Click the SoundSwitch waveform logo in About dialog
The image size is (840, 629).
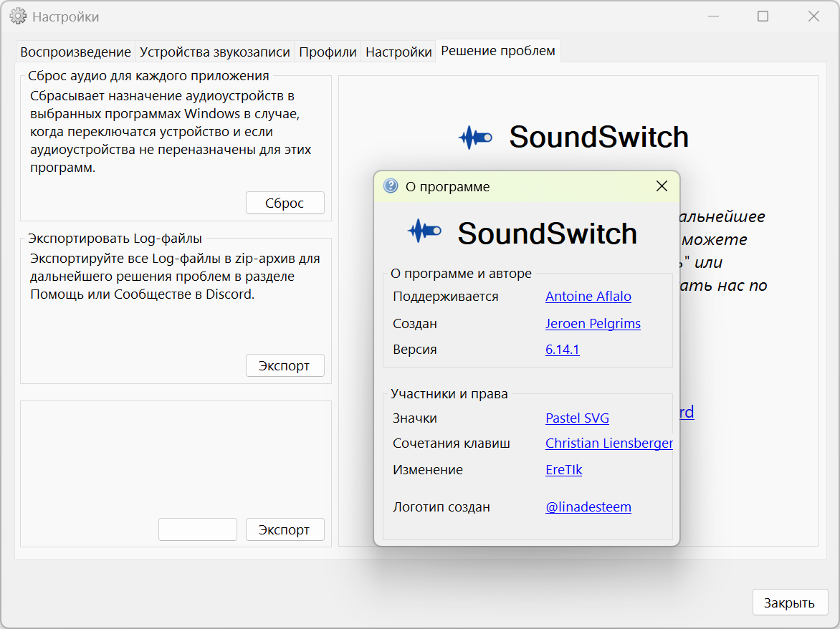tap(424, 231)
